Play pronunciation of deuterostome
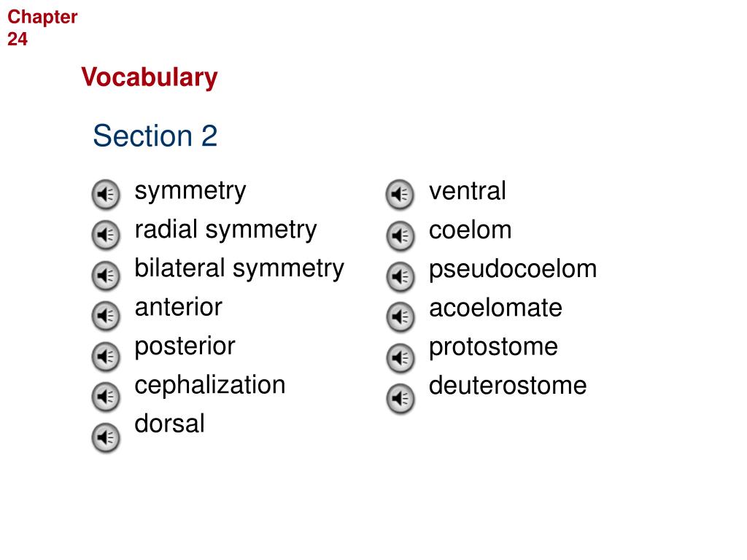The height and width of the screenshot is (560, 747). [x=400, y=398]
